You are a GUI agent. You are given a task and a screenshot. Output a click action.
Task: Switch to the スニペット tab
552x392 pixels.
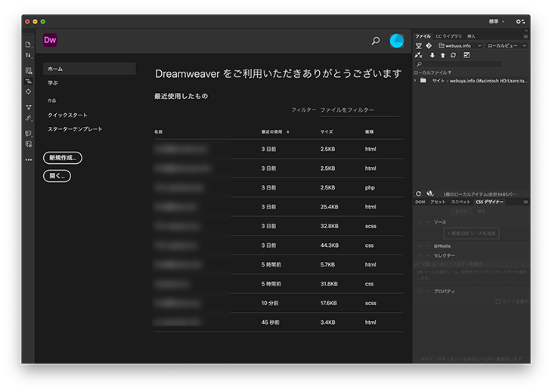pyautogui.click(x=461, y=202)
